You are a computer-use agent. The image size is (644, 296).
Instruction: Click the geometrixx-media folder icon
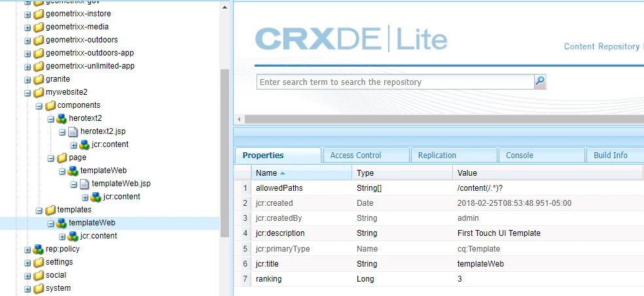click(x=39, y=27)
